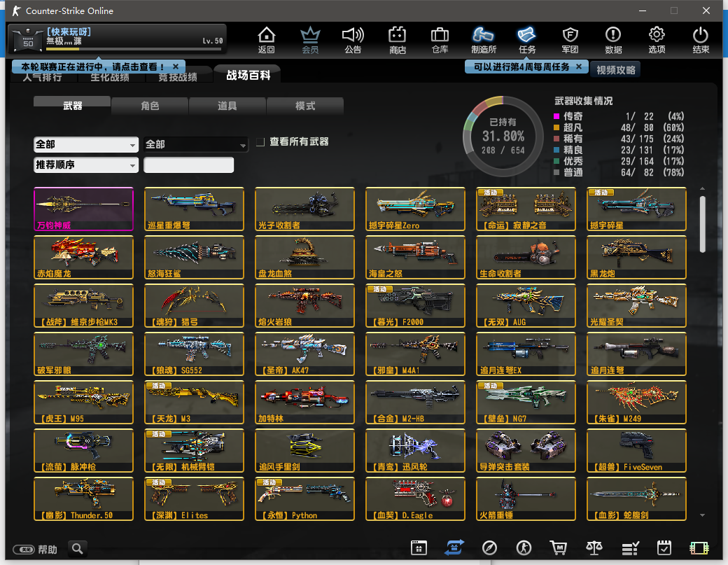
Task: Click the scroll up arrow of weapon list
Action: pyautogui.click(x=702, y=189)
